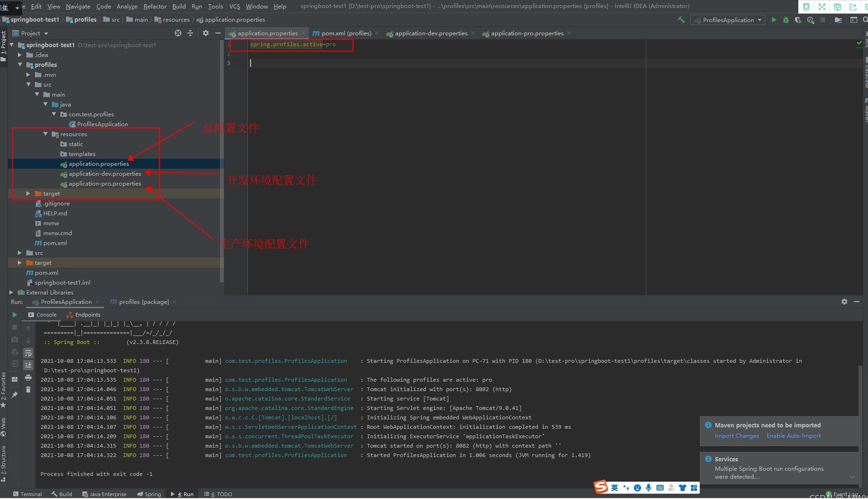This screenshot has height=499, width=868.
Task: Hide the Run tool window
Action: [x=857, y=302]
